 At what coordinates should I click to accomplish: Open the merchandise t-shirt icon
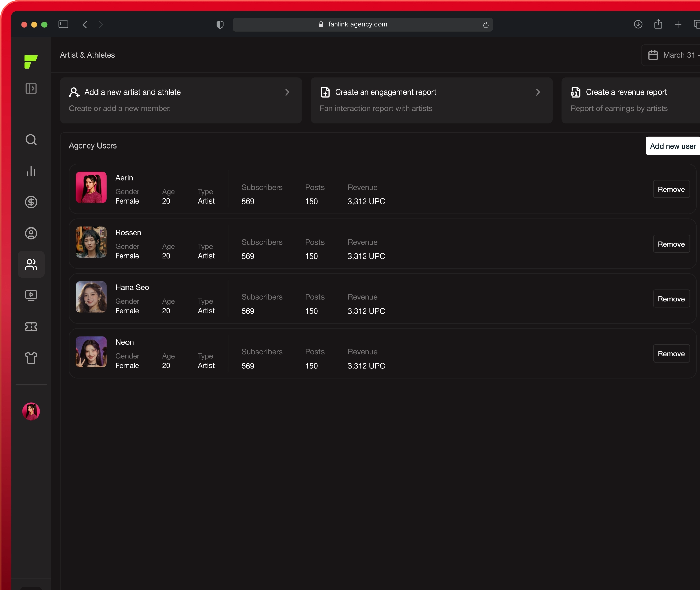[x=31, y=358]
